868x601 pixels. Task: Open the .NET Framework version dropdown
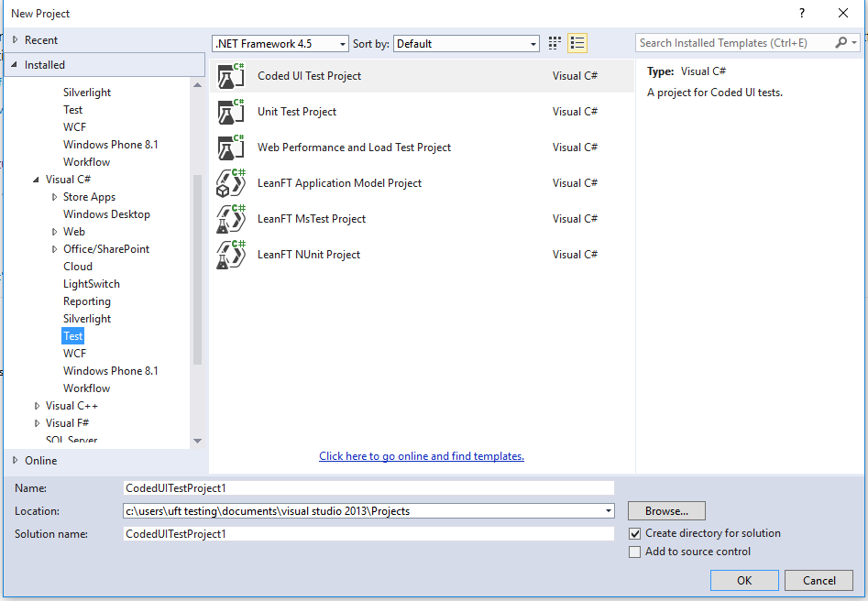[x=280, y=44]
